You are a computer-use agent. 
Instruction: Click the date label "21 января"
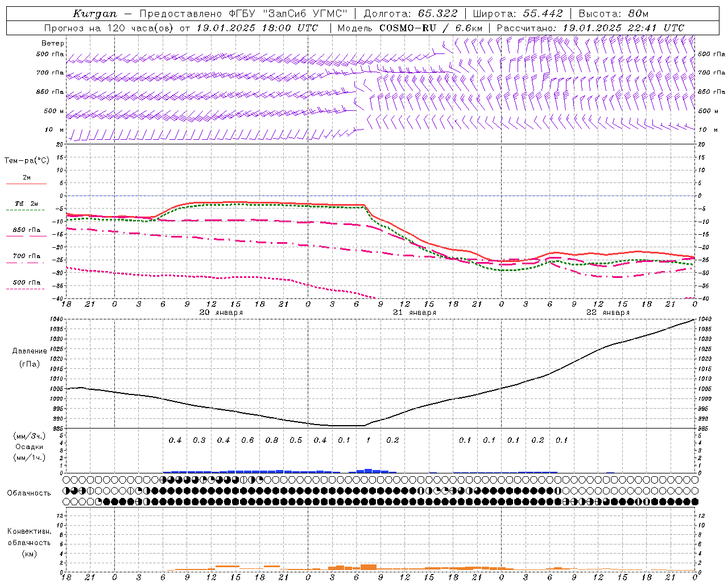[x=415, y=313]
